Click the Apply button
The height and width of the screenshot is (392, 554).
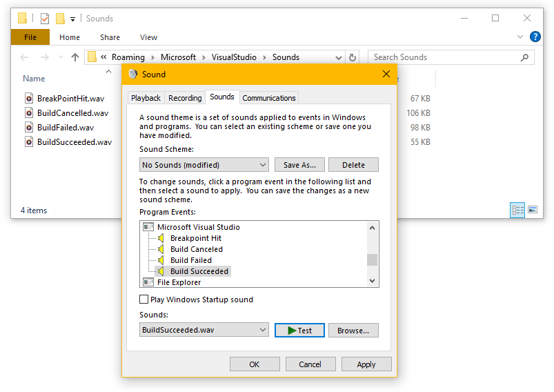(366, 364)
